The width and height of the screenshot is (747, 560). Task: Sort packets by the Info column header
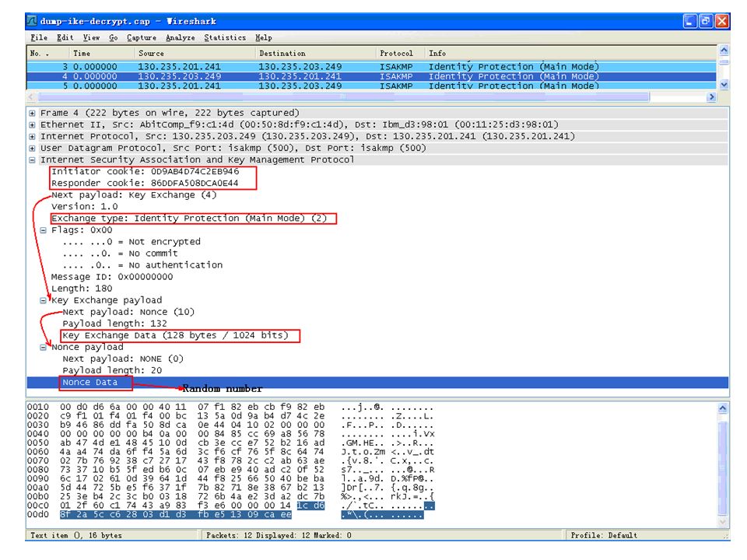click(571, 54)
